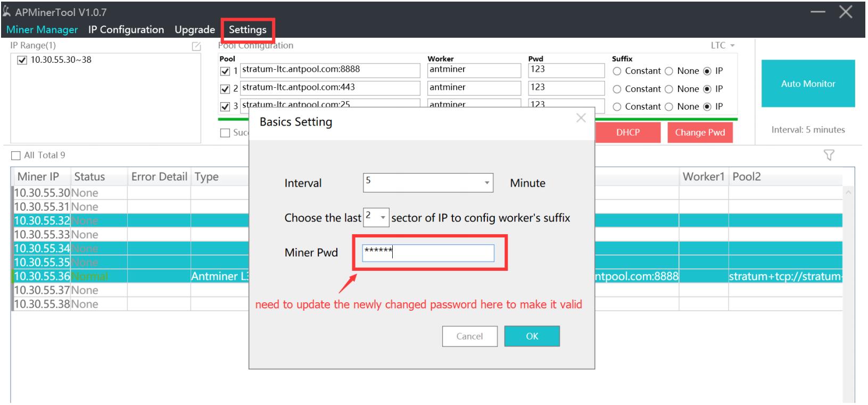Toggle the 10.30.55.30~38 IP range checkbox
This screenshot has height=405, width=868.
point(22,60)
